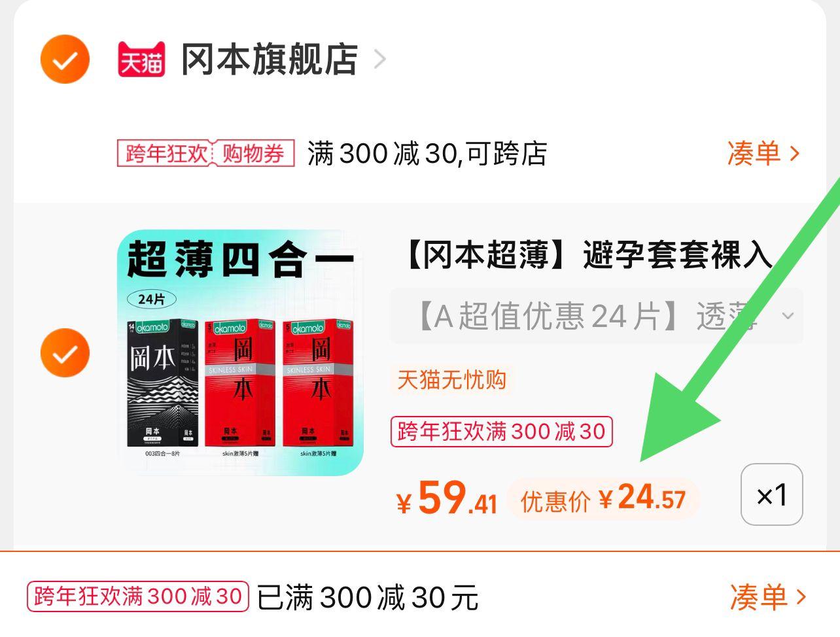Screen dimensions: 840x637
Task: Click 满300减30,可跨店 coupon description
Action: coord(427,154)
